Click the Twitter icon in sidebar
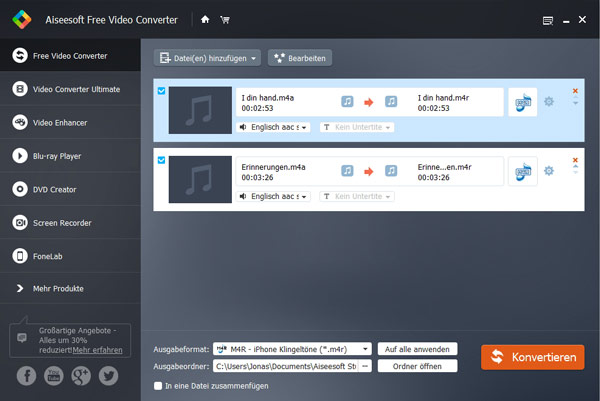This screenshot has height=401, width=600. point(108,376)
